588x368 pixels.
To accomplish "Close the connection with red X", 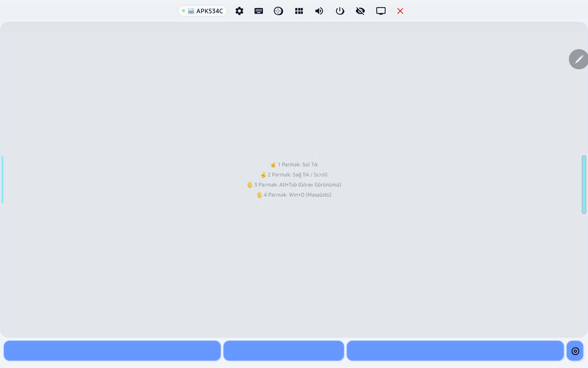I will click(x=400, y=11).
